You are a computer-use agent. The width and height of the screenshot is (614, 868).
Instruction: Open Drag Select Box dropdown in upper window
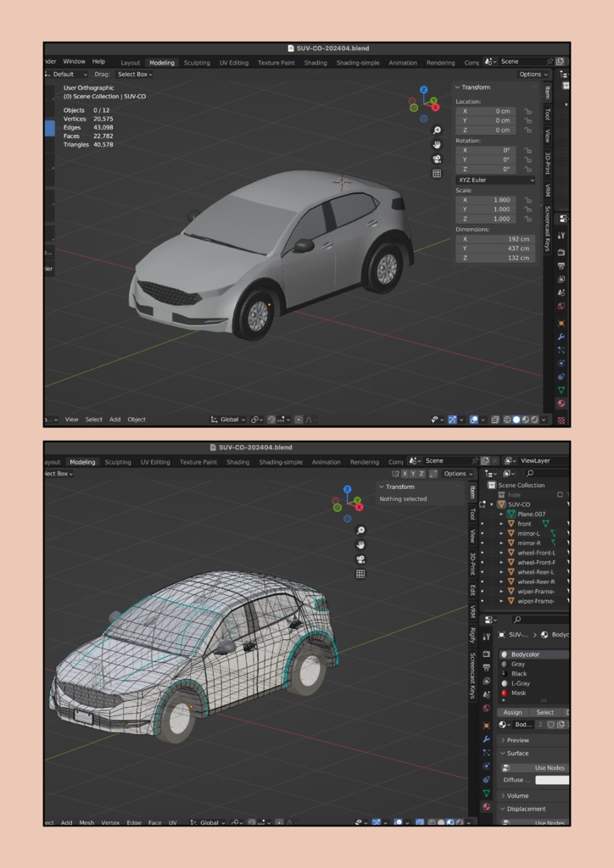(x=135, y=75)
